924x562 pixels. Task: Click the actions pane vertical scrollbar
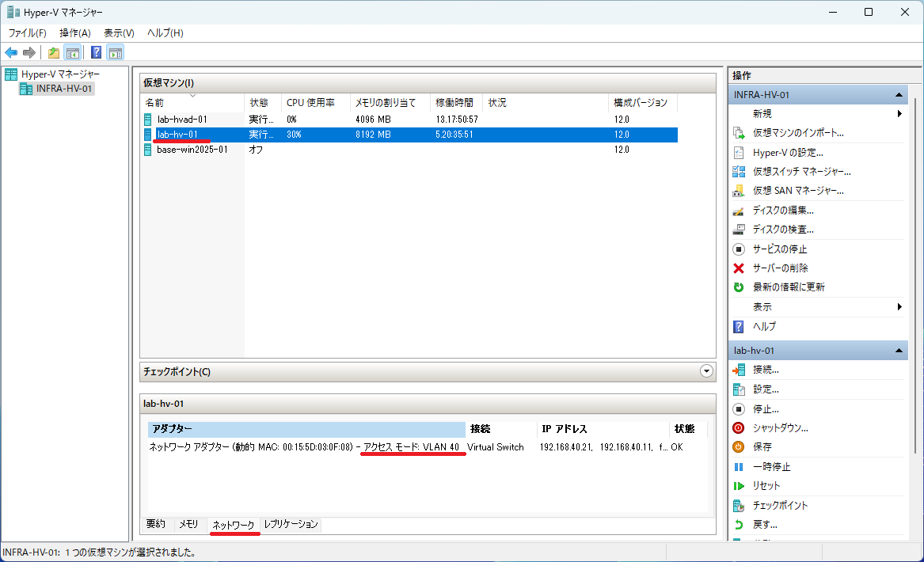point(916,277)
